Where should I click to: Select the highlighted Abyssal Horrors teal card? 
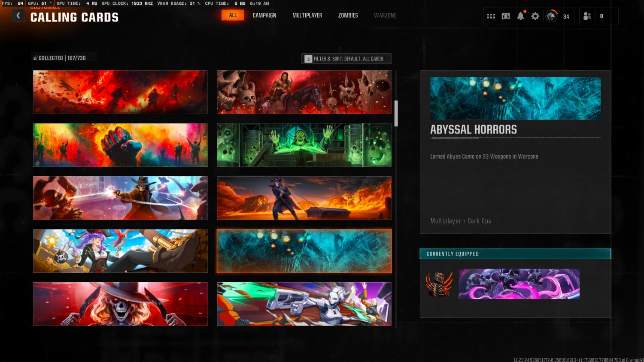coord(304,251)
